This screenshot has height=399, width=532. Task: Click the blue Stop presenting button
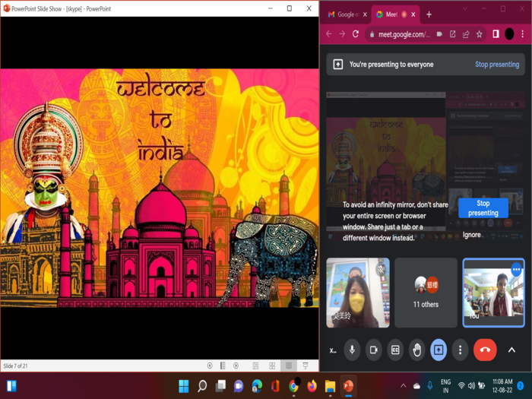(x=483, y=208)
